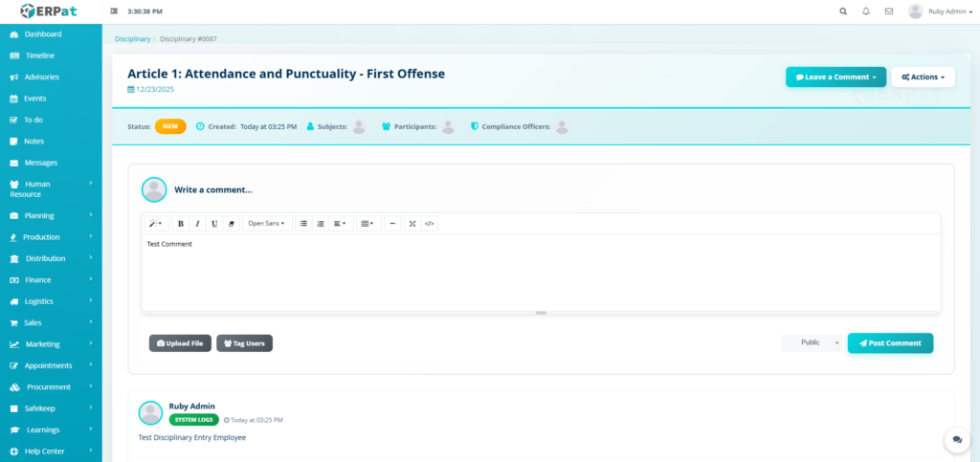Expand Planning sidebar section

point(51,215)
